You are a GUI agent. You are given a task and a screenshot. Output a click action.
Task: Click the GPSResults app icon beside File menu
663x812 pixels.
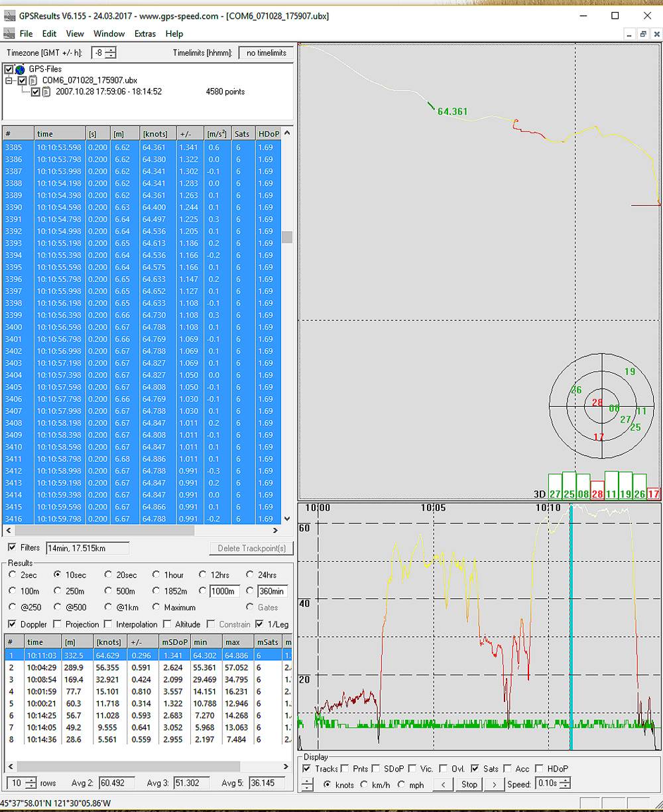9,33
